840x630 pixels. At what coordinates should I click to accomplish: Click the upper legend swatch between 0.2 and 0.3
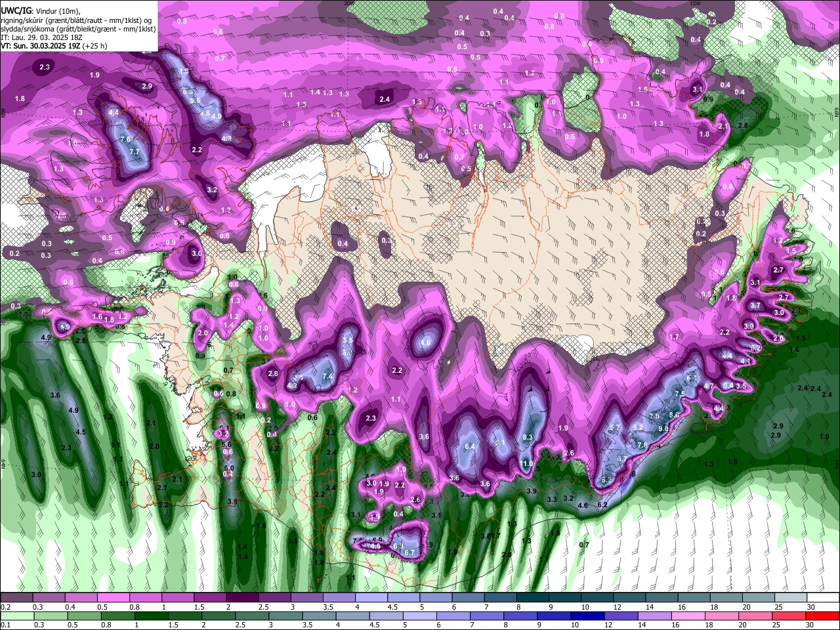(16, 598)
